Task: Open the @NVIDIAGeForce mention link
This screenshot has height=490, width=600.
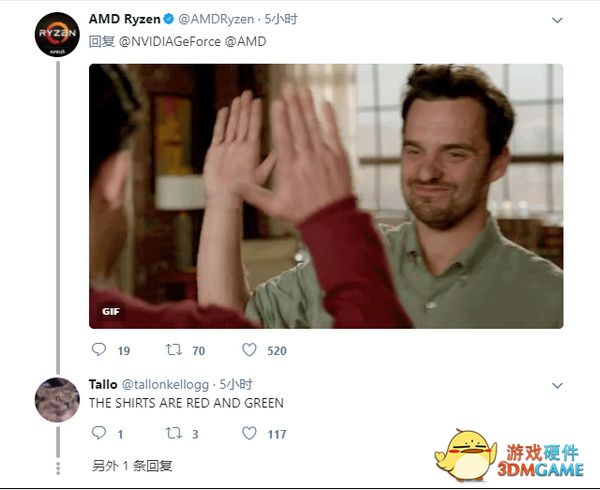Action: point(170,41)
